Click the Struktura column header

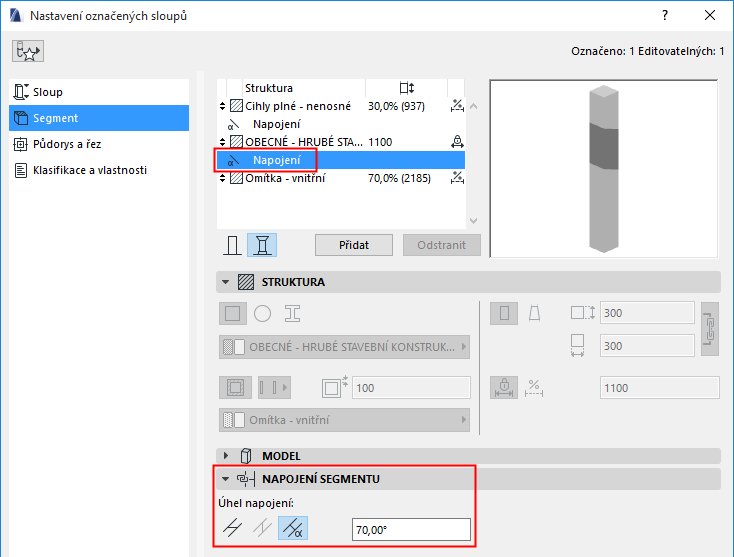click(x=269, y=88)
